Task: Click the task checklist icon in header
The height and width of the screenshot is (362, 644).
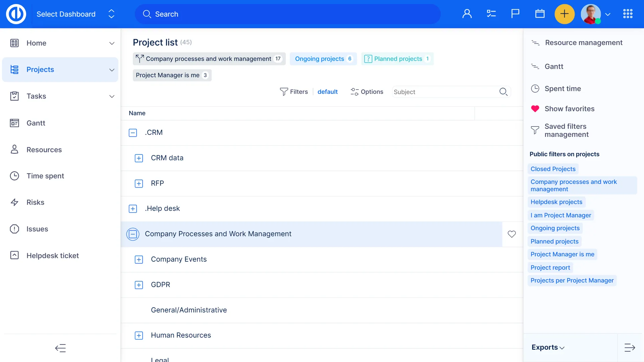Action: (x=491, y=14)
